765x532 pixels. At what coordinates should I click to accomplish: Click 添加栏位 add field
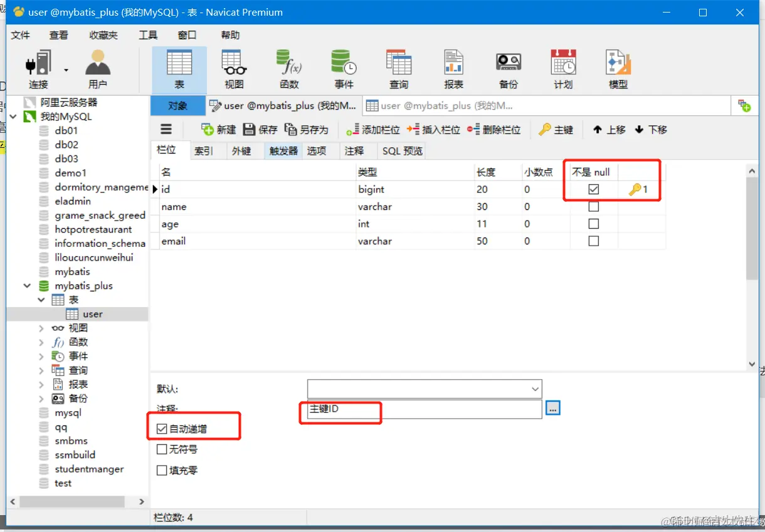(x=373, y=130)
